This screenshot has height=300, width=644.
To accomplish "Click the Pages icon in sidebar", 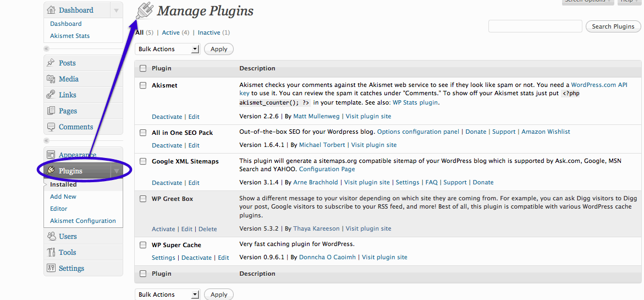I will coord(51,111).
